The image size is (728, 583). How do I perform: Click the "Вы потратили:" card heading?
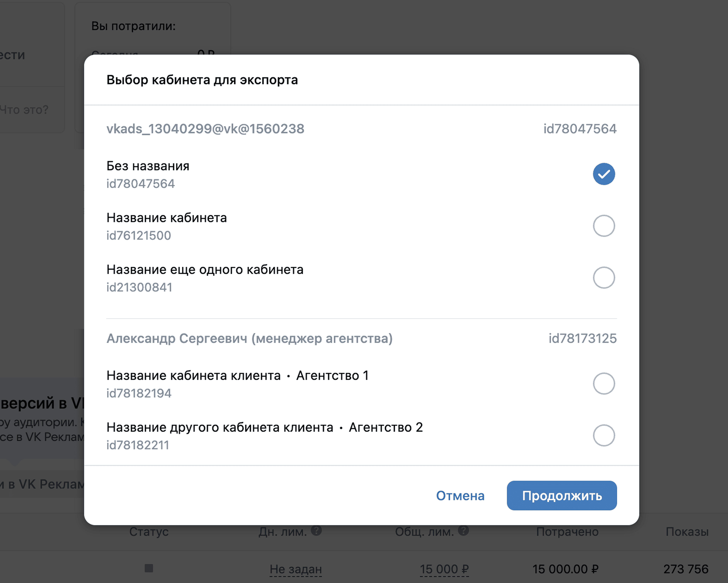coord(133,26)
